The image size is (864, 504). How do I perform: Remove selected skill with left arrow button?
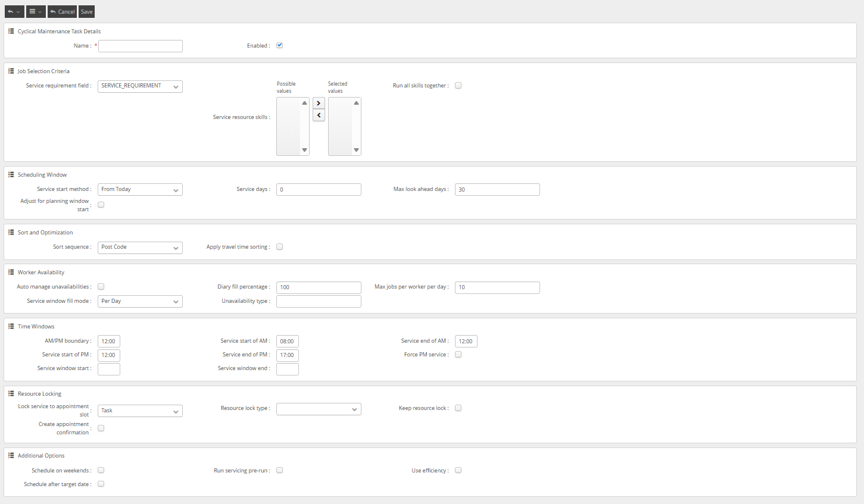(x=319, y=115)
